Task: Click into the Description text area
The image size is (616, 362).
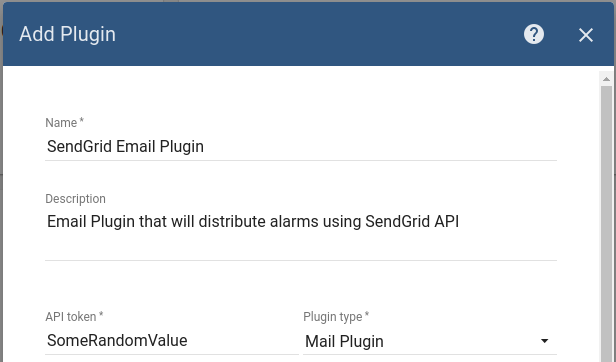Action: pos(301,235)
